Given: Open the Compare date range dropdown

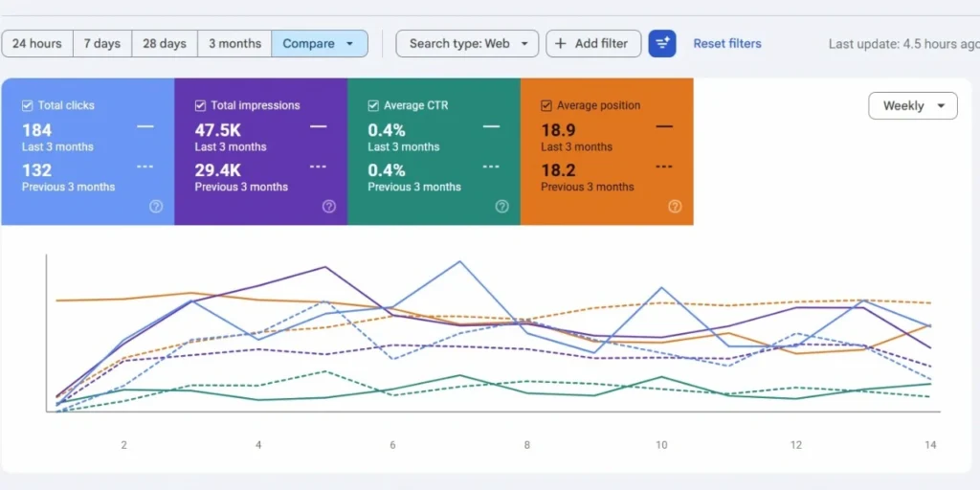Looking at the screenshot, I should pyautogui.click(x=320, y=44).
